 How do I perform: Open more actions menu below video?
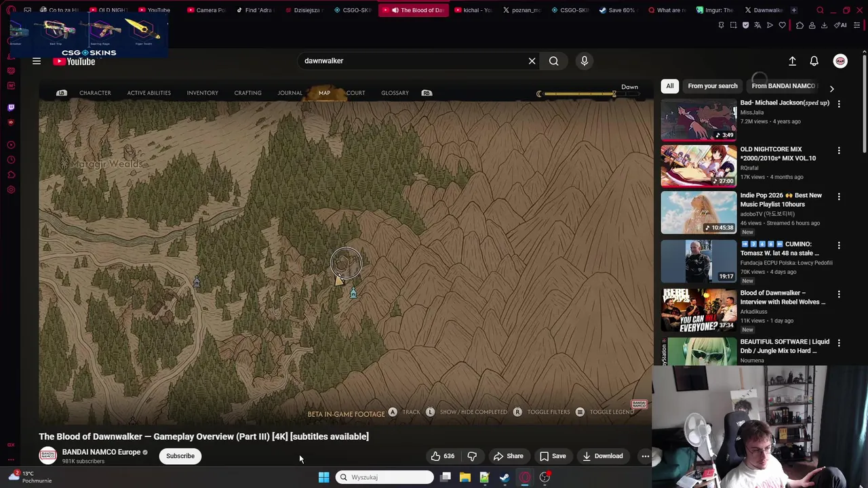point(646,456)
